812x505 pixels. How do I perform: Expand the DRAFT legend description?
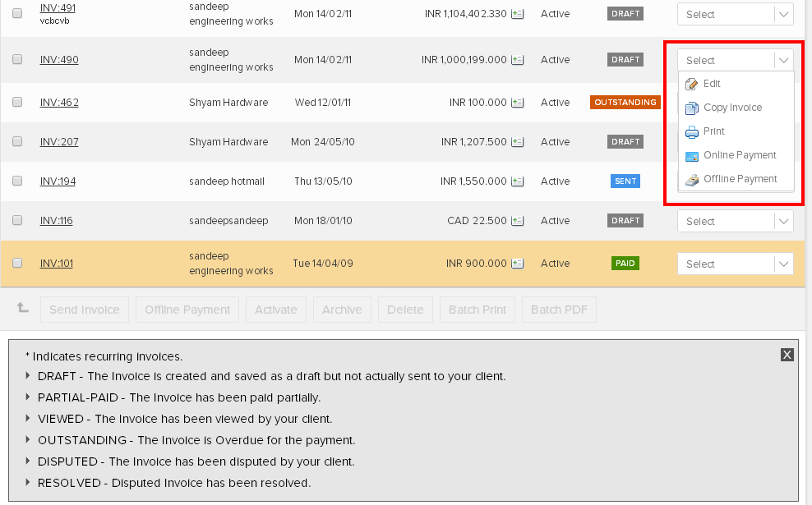pyautogui.click(x=28, y=375)
